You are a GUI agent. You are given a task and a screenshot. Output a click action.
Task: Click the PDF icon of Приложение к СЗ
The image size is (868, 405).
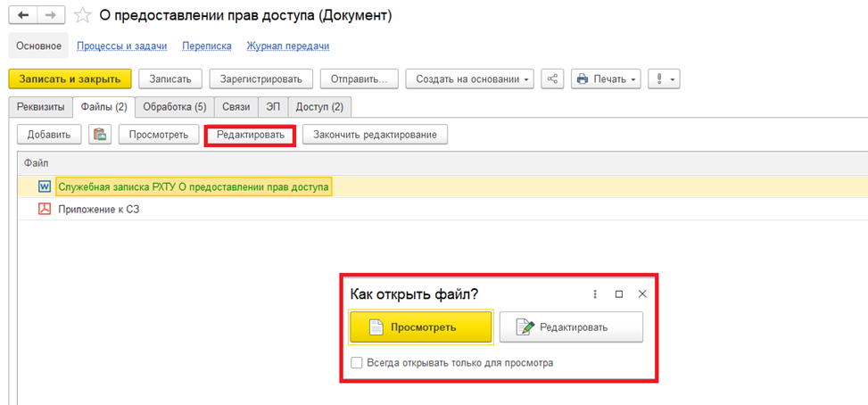(45, 210)
